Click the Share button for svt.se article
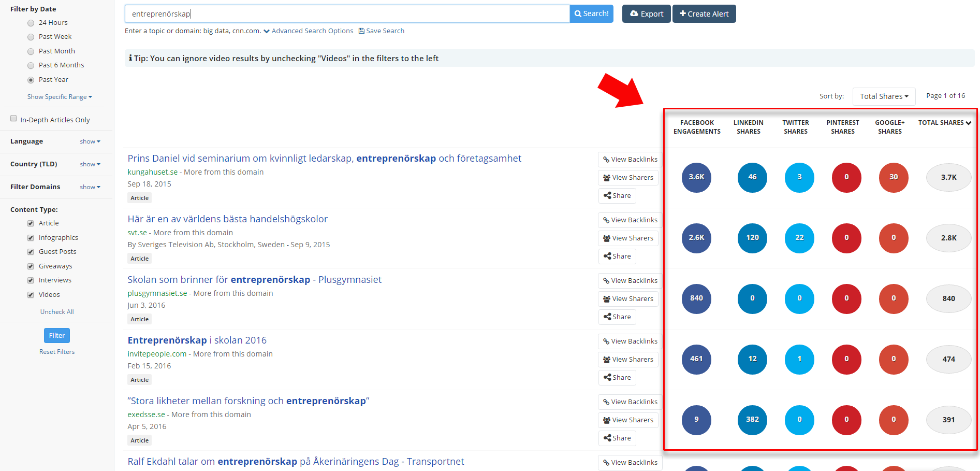980x471 pixels. (617, 256)
